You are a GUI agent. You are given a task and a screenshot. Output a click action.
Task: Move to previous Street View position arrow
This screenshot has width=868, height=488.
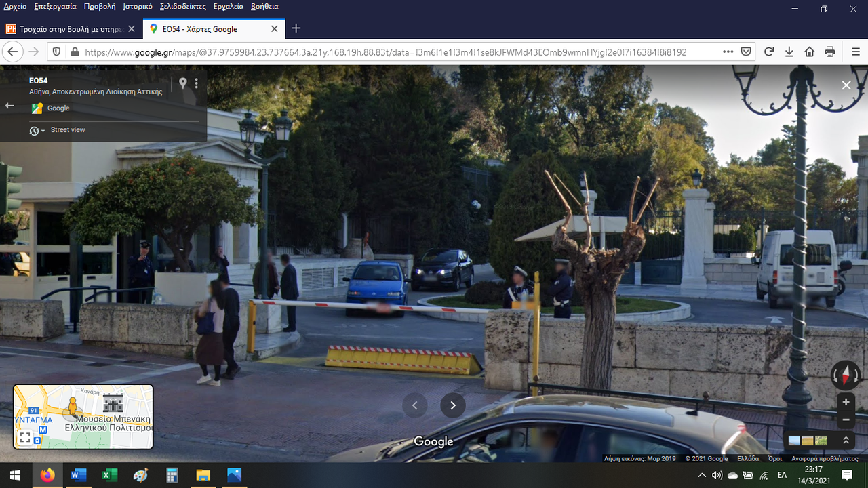point(415,405)
